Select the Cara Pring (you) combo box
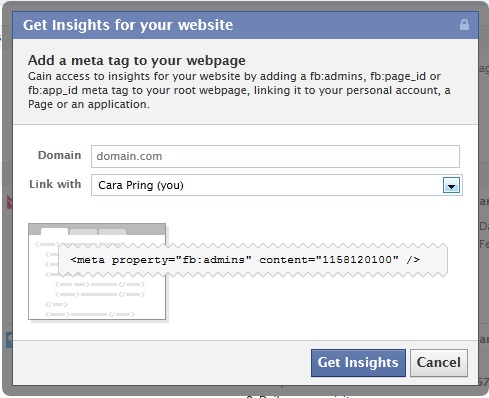The image size is (489, 398). [x=277, y=185]
